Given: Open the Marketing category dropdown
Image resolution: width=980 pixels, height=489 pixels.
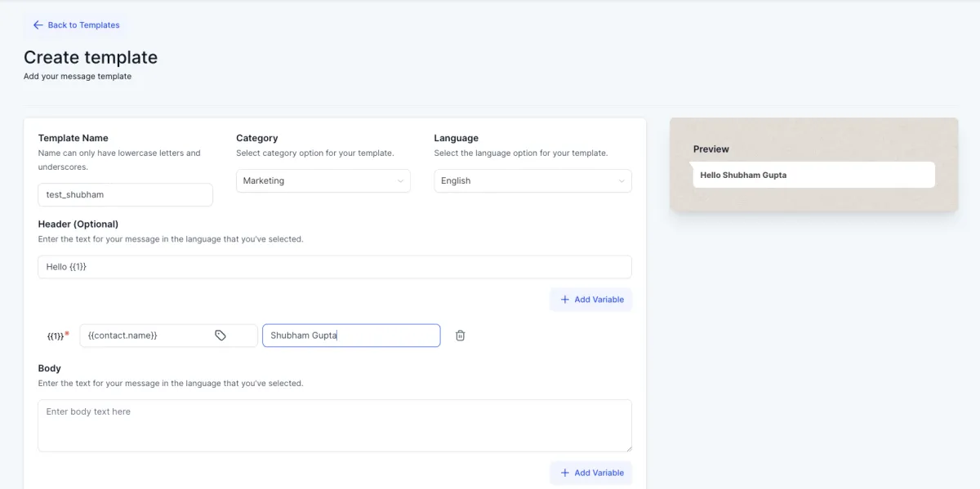Looking at the screenshot, I should [x=323, y=181].
